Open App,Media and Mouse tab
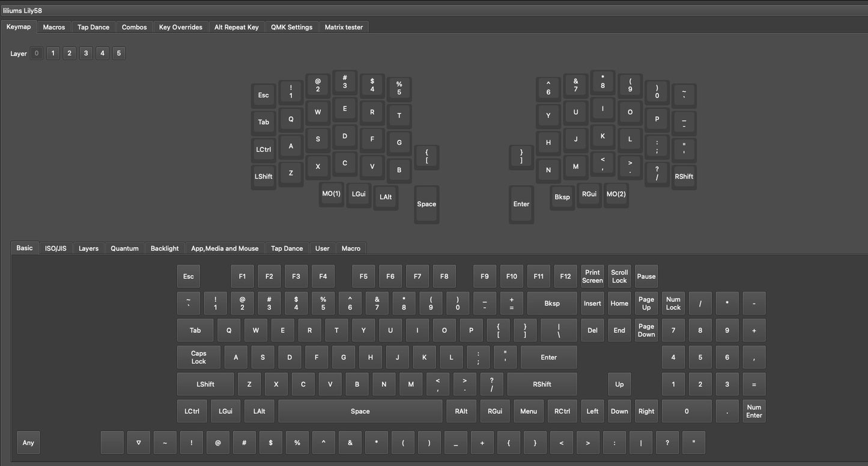 225,248
